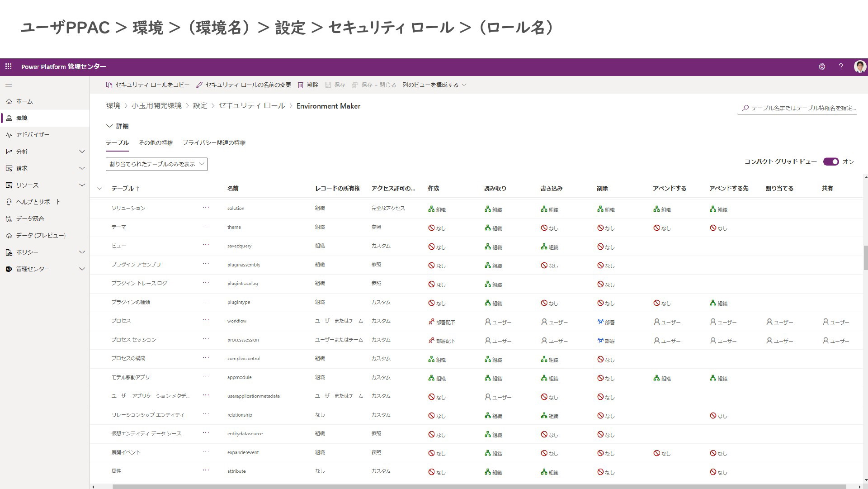This screenshot has width=868, height=489.
Task: Change プロセス 作成 部署配下 privilege
Action: [442, 322]
